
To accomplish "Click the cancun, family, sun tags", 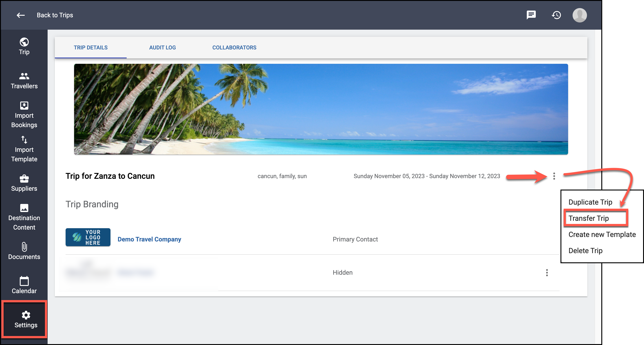I will [x=282, y=176].
